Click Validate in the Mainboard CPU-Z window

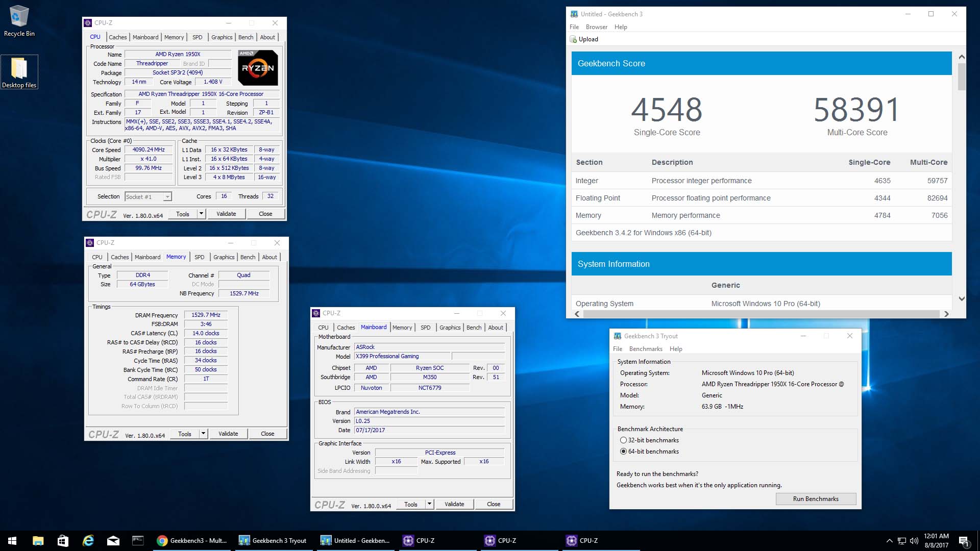tap(454, 504)
